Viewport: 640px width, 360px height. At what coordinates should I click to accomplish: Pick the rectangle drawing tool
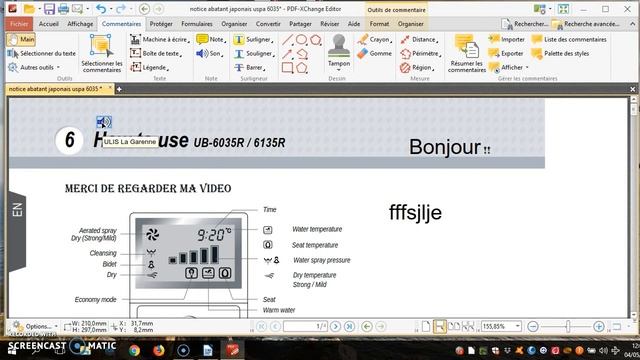tap(287, 67)
